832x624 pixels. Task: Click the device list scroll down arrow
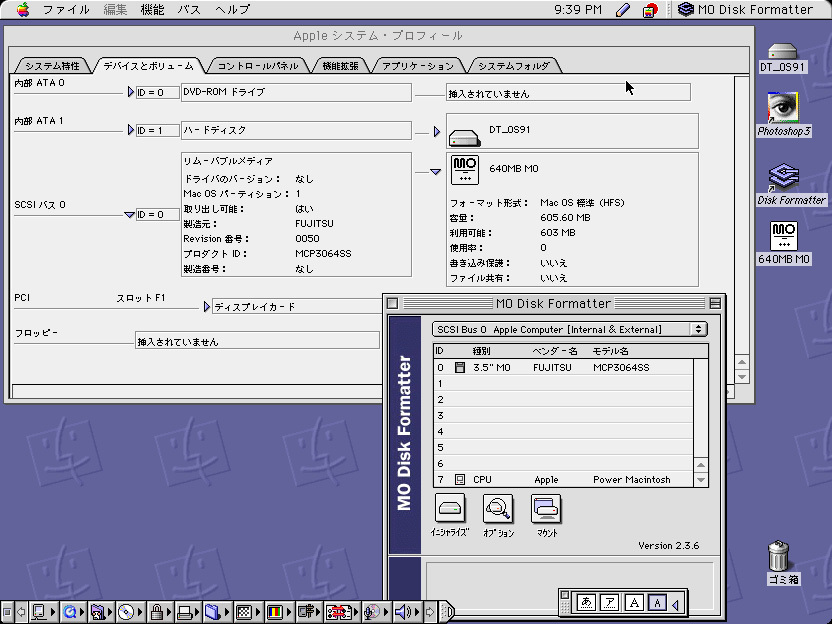click(701, 480)
